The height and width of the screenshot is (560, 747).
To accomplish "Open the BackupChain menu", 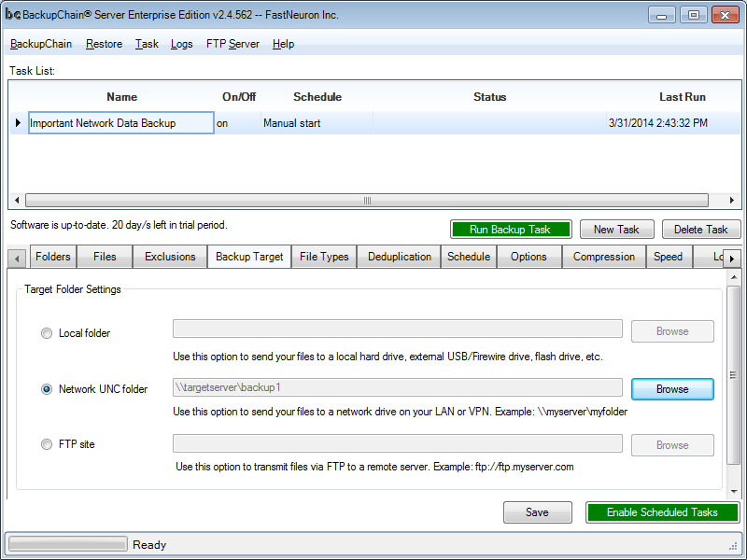I will coord(41,44).
